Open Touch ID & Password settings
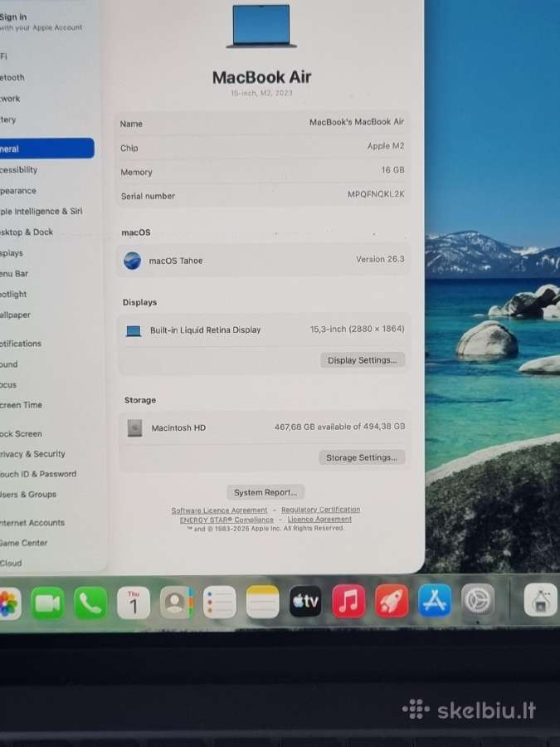This screenshot has width=560, height=747. point(38,474)
